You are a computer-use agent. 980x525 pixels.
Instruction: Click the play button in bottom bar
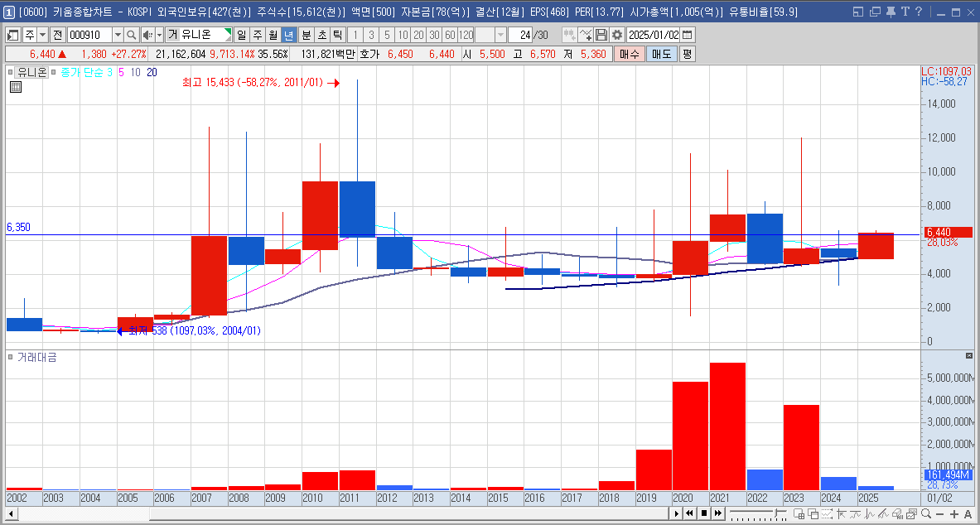pos(676,513)
